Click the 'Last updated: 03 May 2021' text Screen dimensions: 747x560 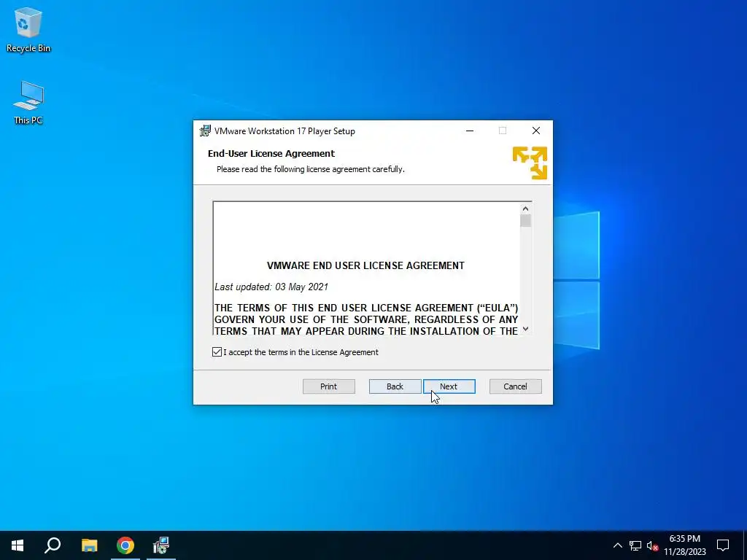pos(271,287)
